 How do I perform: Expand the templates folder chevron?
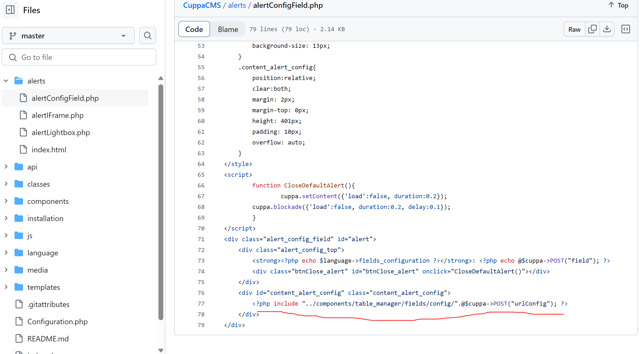[x=6, y=287]
